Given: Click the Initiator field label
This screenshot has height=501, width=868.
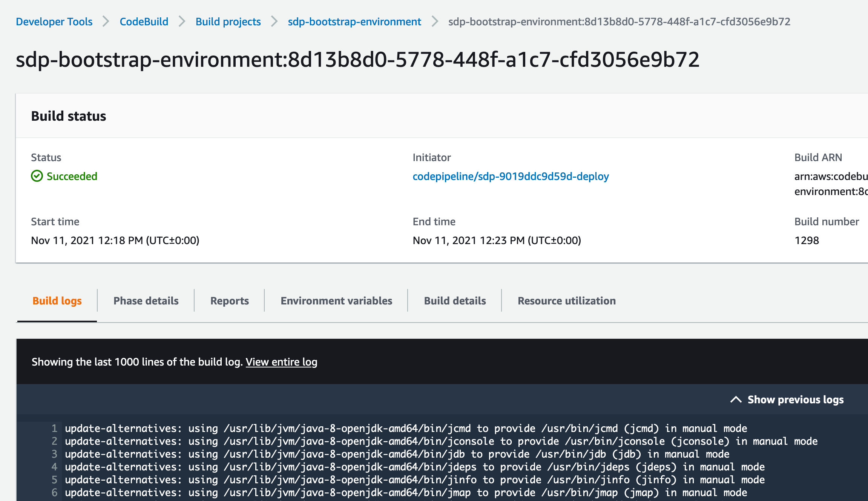Looking at the screenshot, I should tap(431, 157).
